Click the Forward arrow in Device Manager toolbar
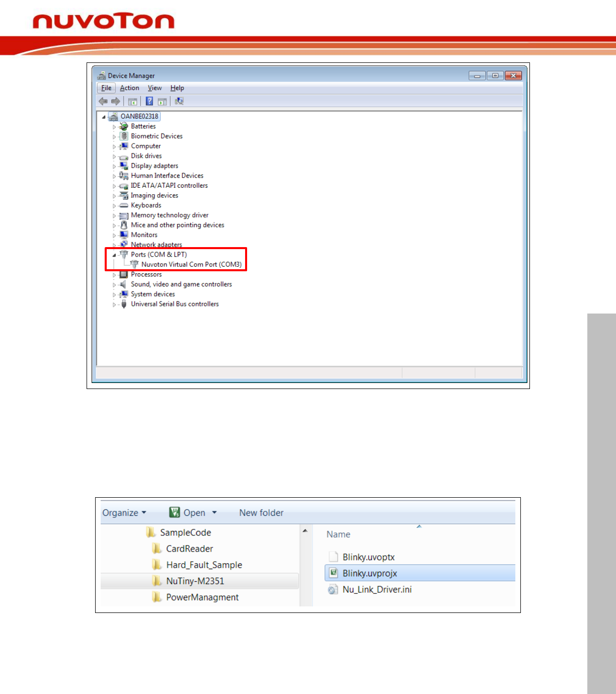This screenshot has width=616, height=694. 116,101
